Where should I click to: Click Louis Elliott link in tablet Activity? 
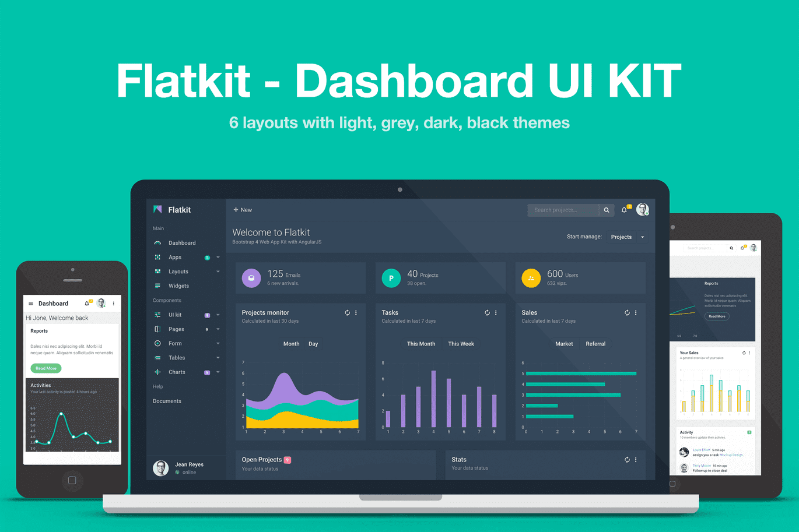701,450
